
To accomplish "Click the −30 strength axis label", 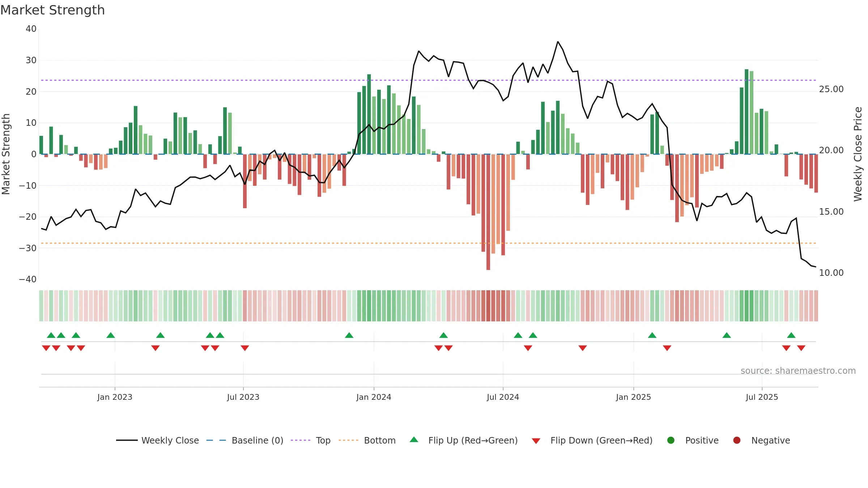I will pyautogui.click(x=27, y=248).
